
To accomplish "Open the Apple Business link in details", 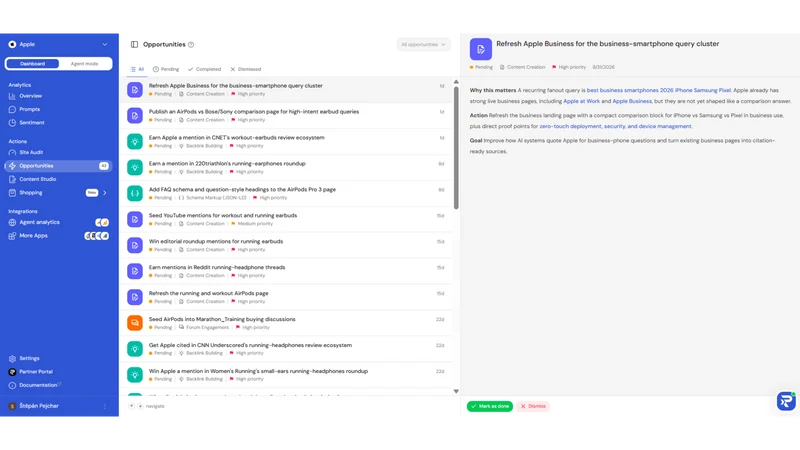I will [632, 101].
